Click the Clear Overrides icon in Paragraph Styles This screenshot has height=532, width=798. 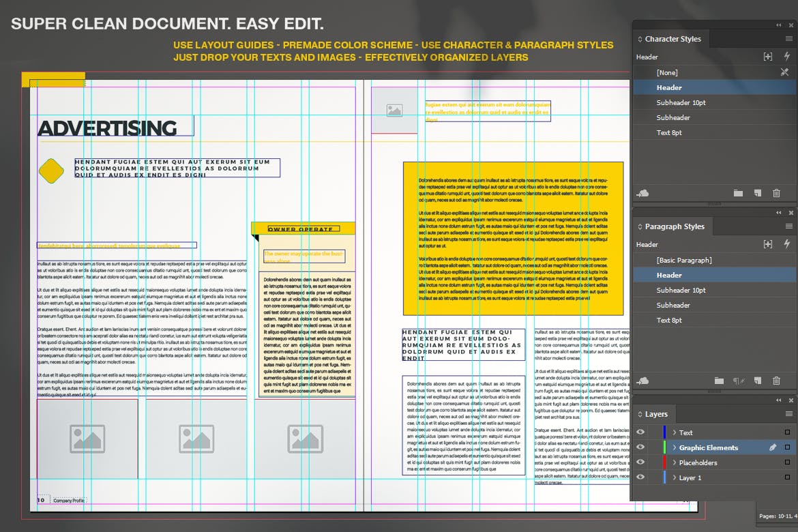pos(738,381)
